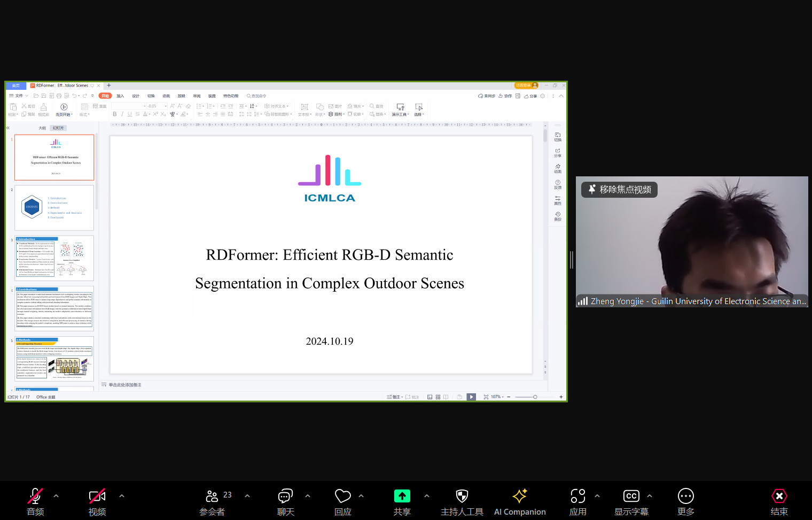812x520 pixels.
Task: Click the 分享 share button in WPS
Action: click(x=530, y=96)
